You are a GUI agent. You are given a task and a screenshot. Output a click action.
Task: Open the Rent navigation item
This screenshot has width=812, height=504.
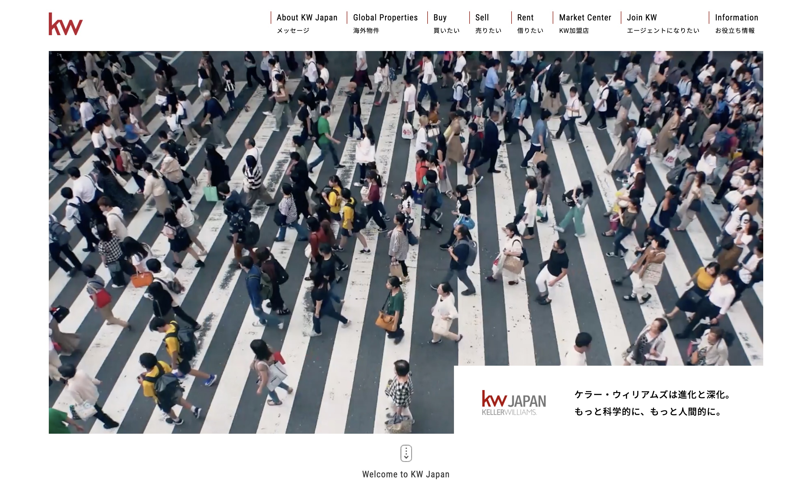525,18
